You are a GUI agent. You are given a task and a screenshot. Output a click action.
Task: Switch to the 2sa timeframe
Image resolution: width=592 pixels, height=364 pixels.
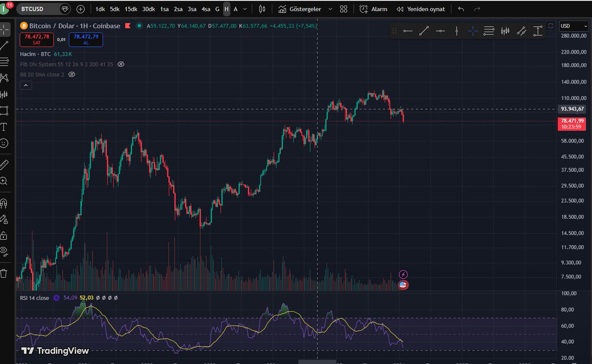(178, 9)
